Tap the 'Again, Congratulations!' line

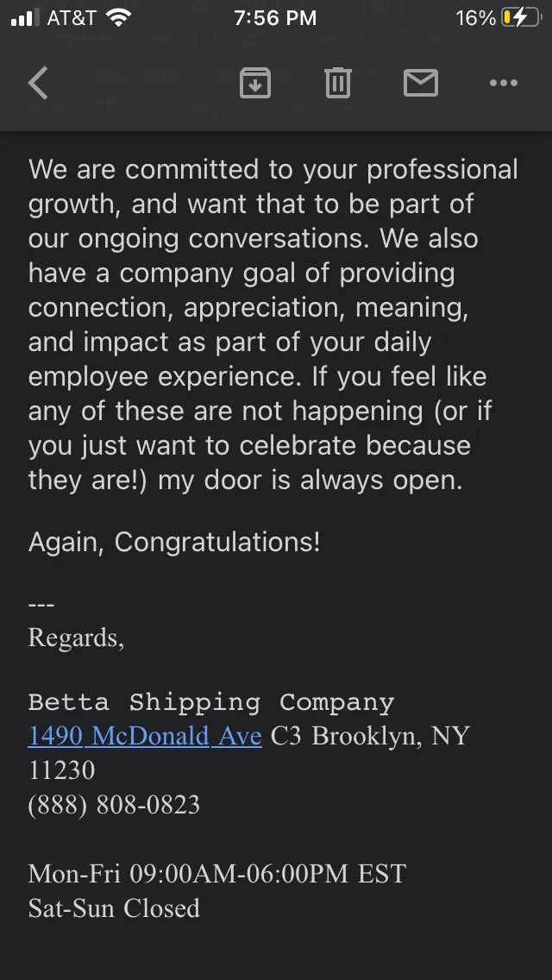174,543
